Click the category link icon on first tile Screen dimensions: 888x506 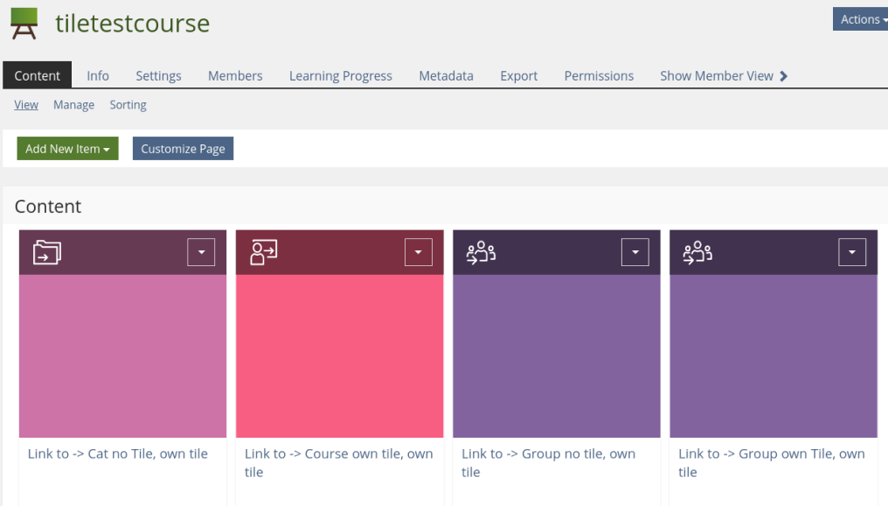(47, 253)
